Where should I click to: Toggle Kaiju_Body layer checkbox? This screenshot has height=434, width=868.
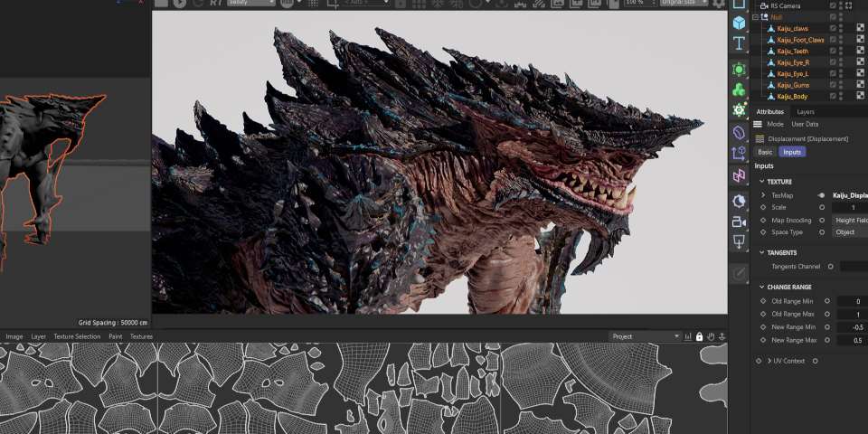coord(833,96)
